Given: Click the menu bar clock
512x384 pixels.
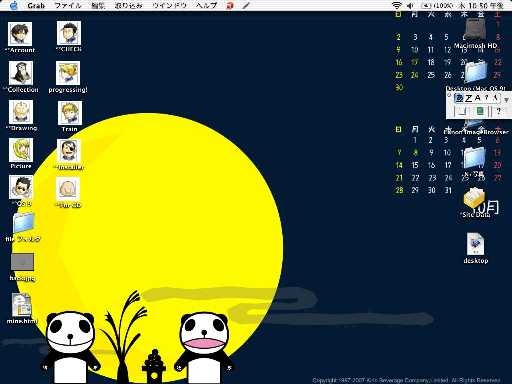Looking at the screenshot, I should (x=481, y=5).
